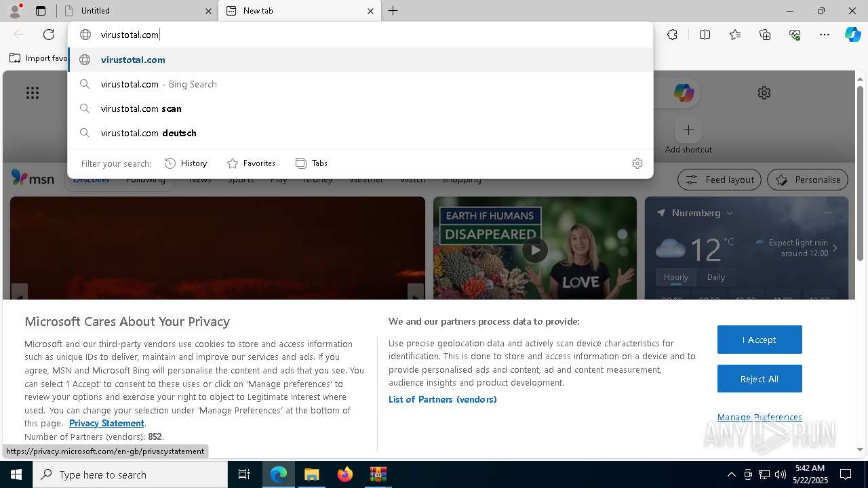Click Import favourites on bookmarks bar
The width and height of the screenshot is (868, 488).
coord(39,58)
